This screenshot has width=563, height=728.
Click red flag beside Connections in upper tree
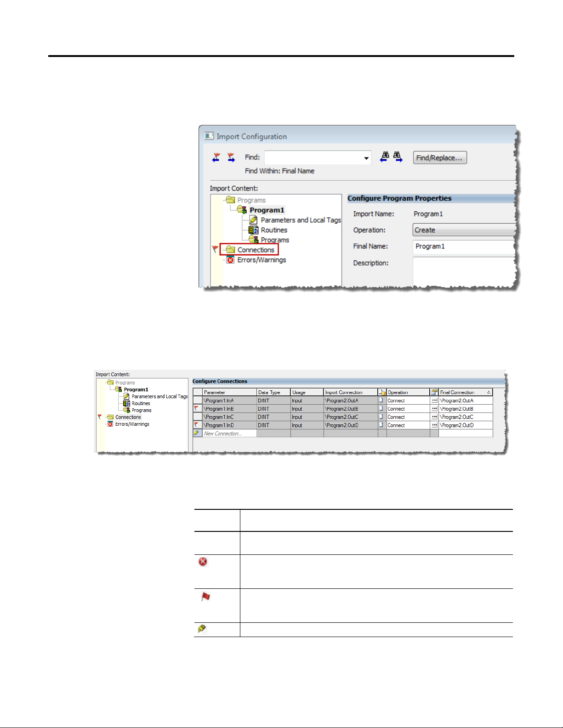click(x=215, y=249)
